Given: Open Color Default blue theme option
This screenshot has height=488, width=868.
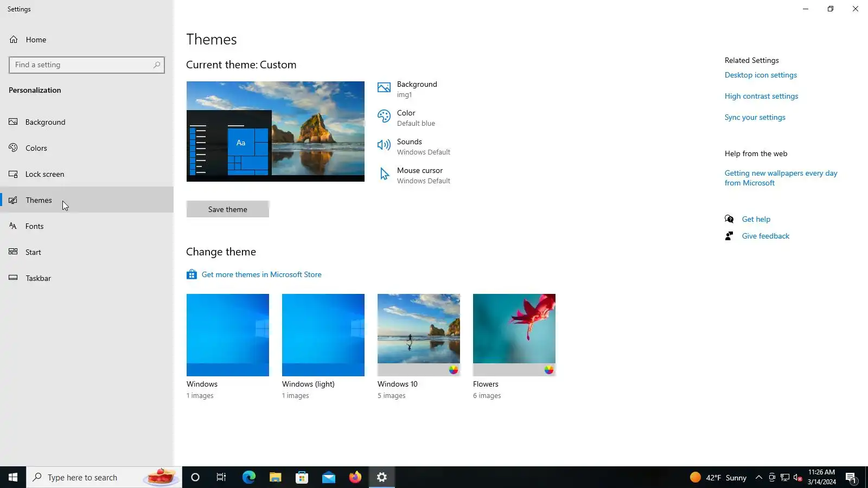Looking at the screenshot, I should pos(406,118).
